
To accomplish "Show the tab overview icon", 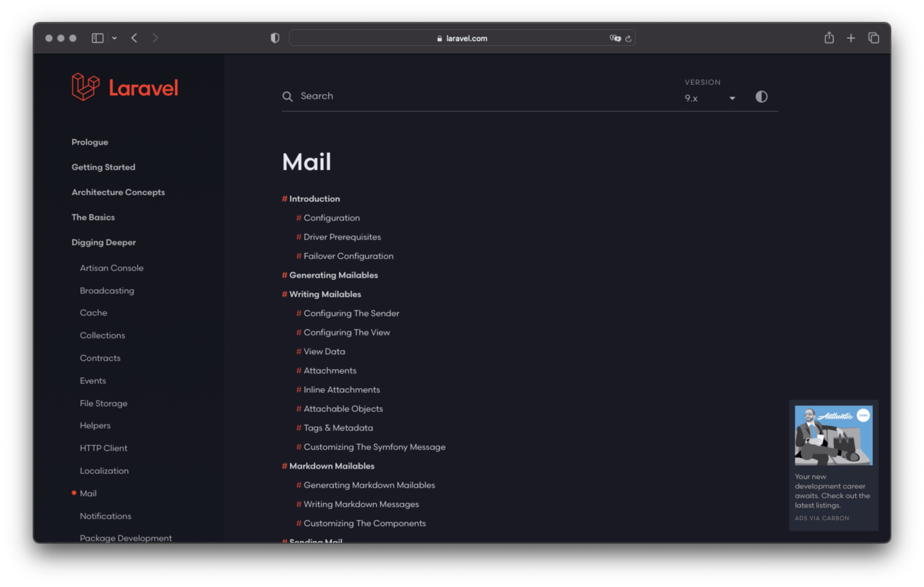I will [873, 38].
